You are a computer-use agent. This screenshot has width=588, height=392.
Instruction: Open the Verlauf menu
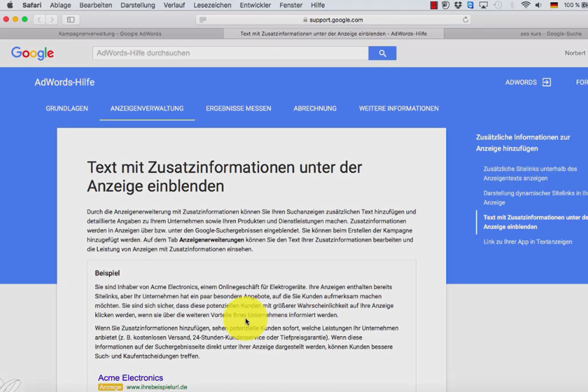pyautogui.click(x=174, y=5)
